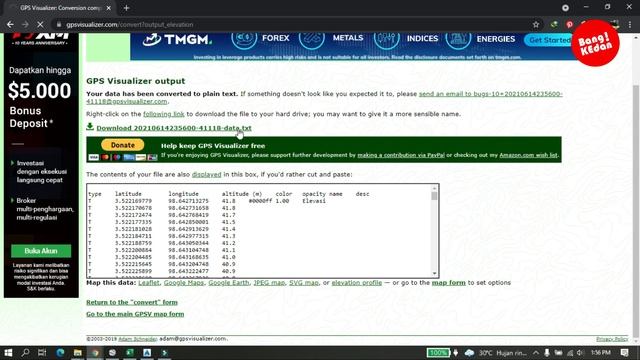Screen dimensions: 640x360
Task: Open making a contribution via PayPal link
Action: point(401,155)
